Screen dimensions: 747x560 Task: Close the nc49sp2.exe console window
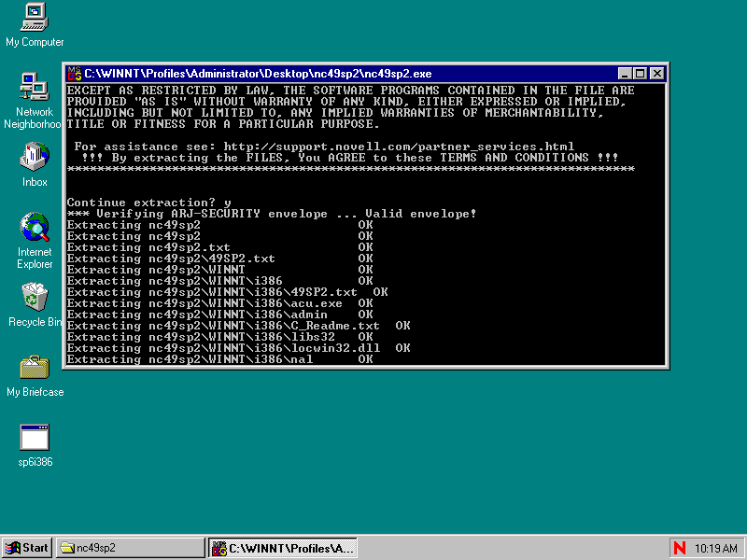[x=657, y=74]
